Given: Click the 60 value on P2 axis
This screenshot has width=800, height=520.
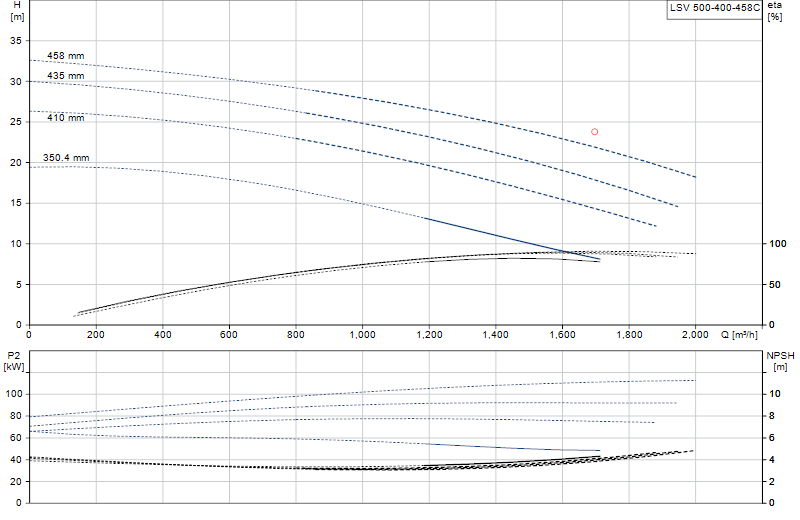Looking at the screenshot, I should point(16,438).
